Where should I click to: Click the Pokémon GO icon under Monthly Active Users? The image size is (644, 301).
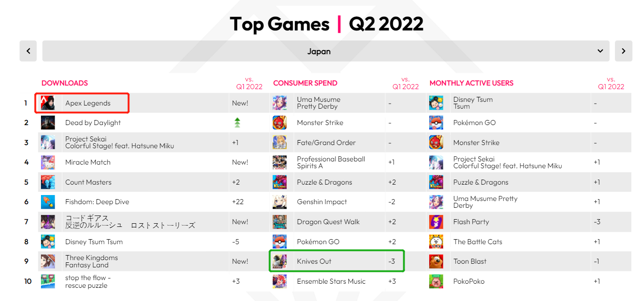(x=436, y=123)
